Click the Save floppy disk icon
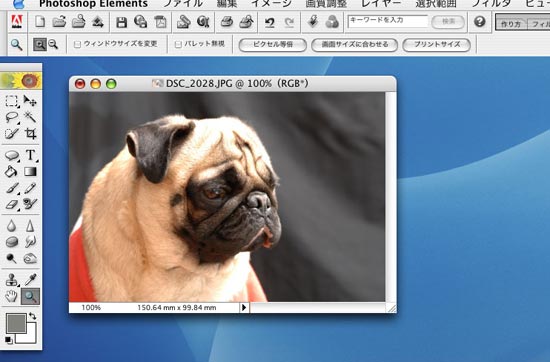The image size is (550, 362). tap(121, 22)
